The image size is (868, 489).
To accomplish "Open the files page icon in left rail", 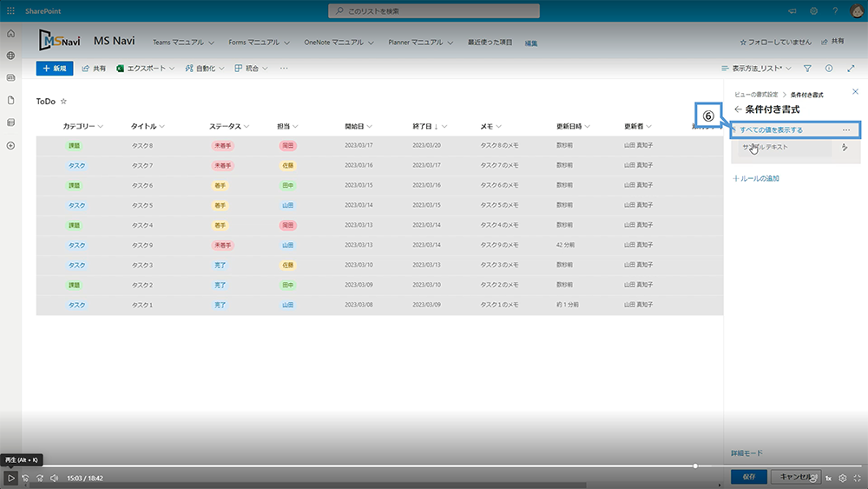I will click(x=10, y=100).
